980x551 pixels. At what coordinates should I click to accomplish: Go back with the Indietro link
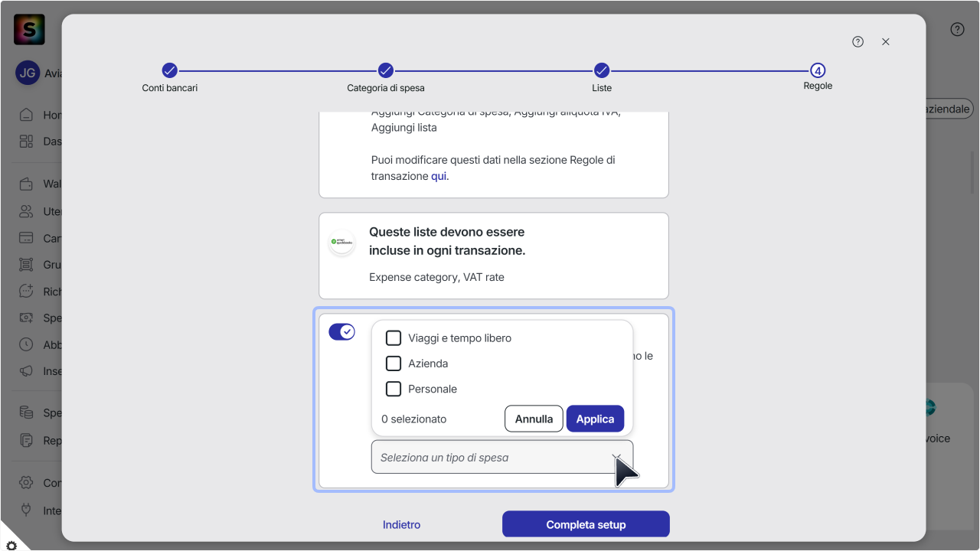tap(401, 524)
